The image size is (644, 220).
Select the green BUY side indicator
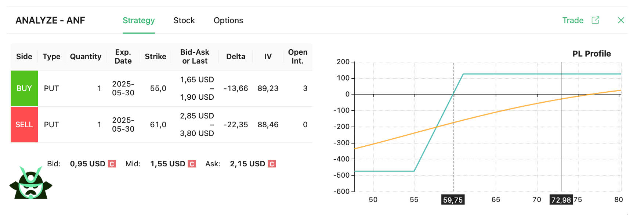(24, 88)
